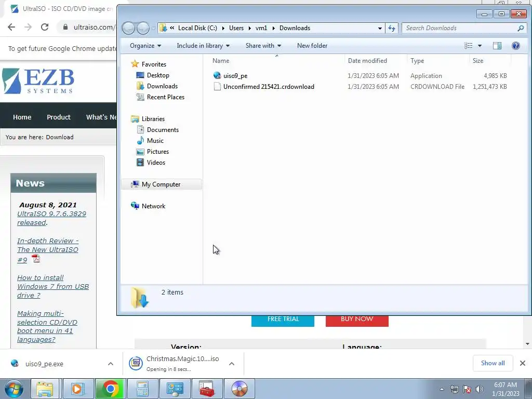This screenshot has height=399, width=532.
Task: Open Explorer help icon
Action: (x=515, y=46)
